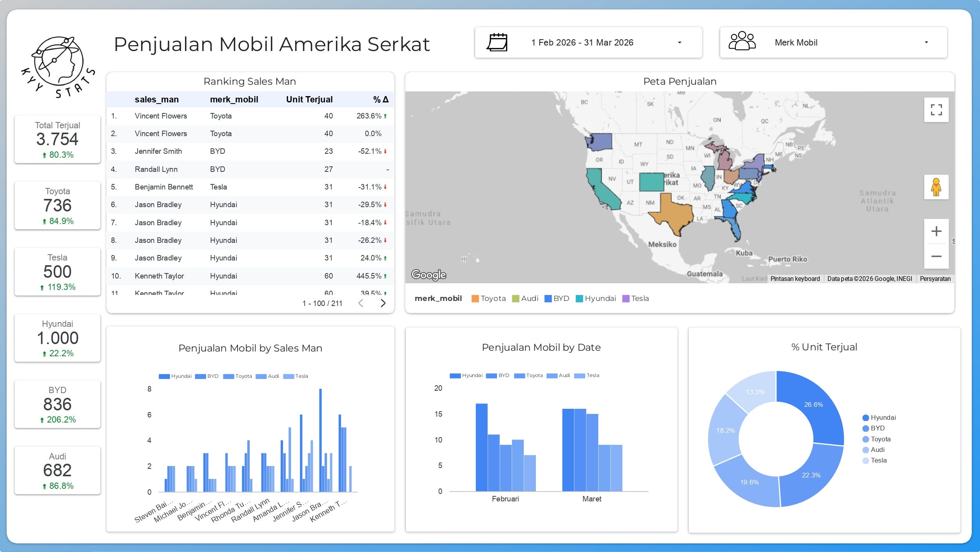Click Audi legend in by Date chart
The height and width of the screenshot is (552, 980).
(558, 375)
